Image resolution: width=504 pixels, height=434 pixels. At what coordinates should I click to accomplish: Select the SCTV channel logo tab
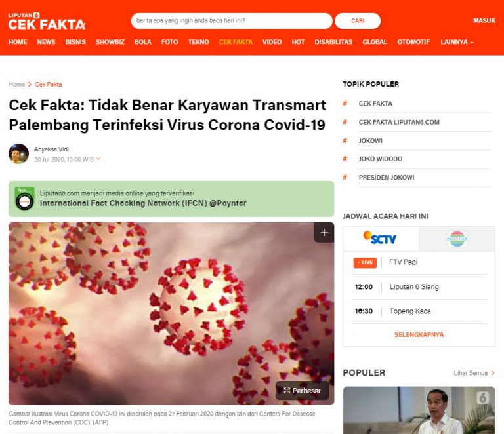[381, 239]
